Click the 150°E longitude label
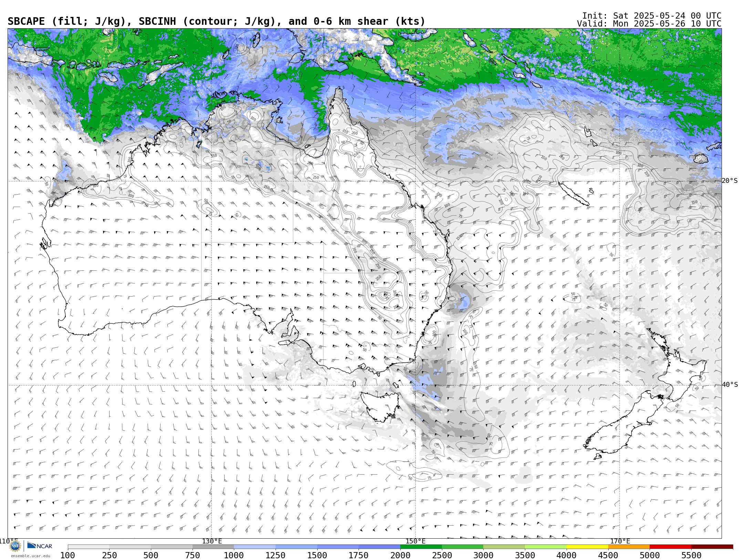The image size is (744, 560). (x=415, y=541)
